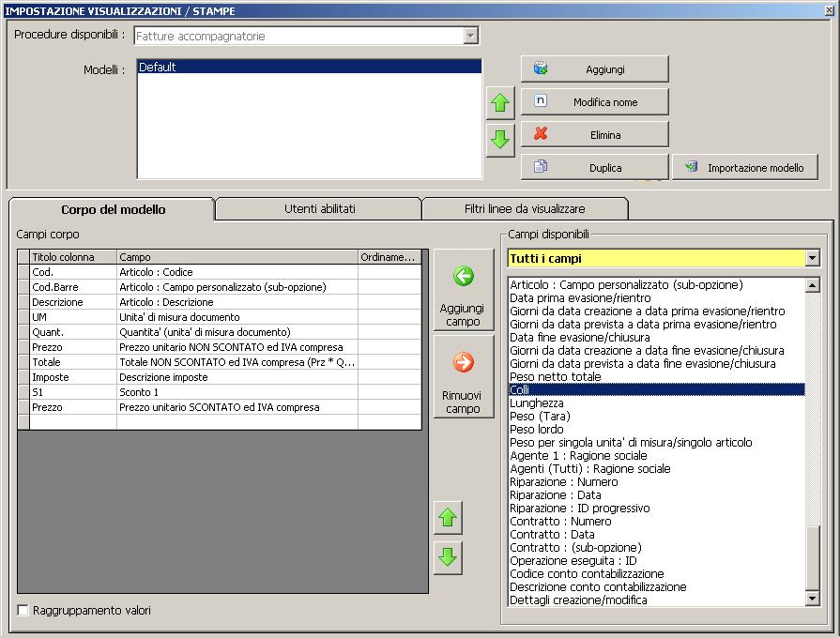Open the Filtri linee da visualizzare tab
The height and width of the screenshot is (638, 840).
pos(525,208)
